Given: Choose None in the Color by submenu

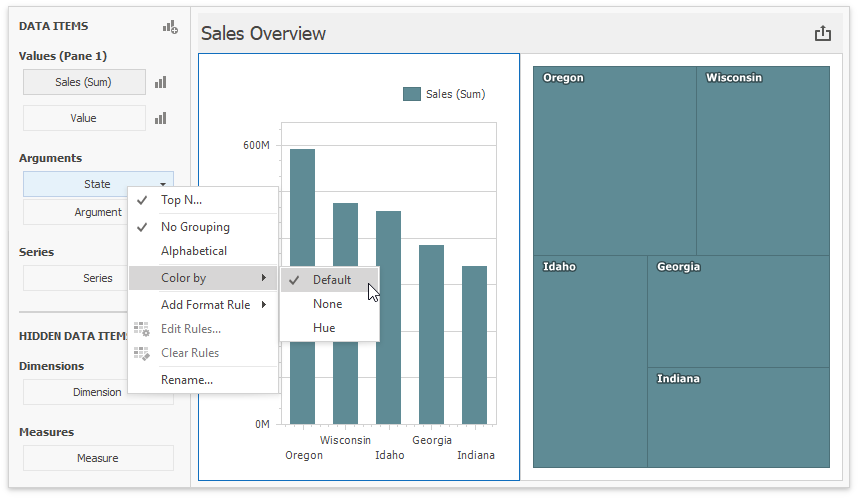Looking at the screenshot, I should pyautogui.click(x=327, y=304).
